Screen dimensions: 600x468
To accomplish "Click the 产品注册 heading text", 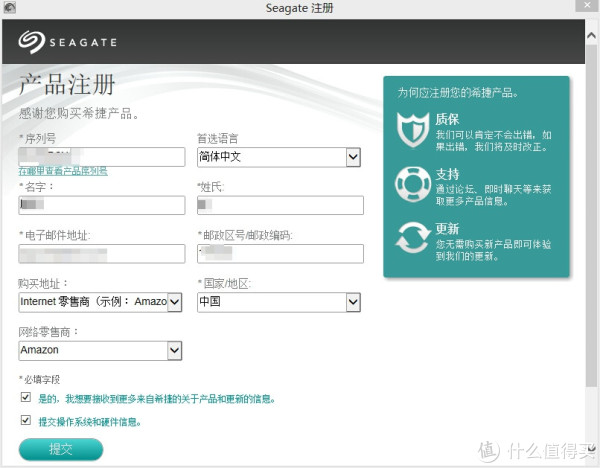I will (x=67, y=85).
